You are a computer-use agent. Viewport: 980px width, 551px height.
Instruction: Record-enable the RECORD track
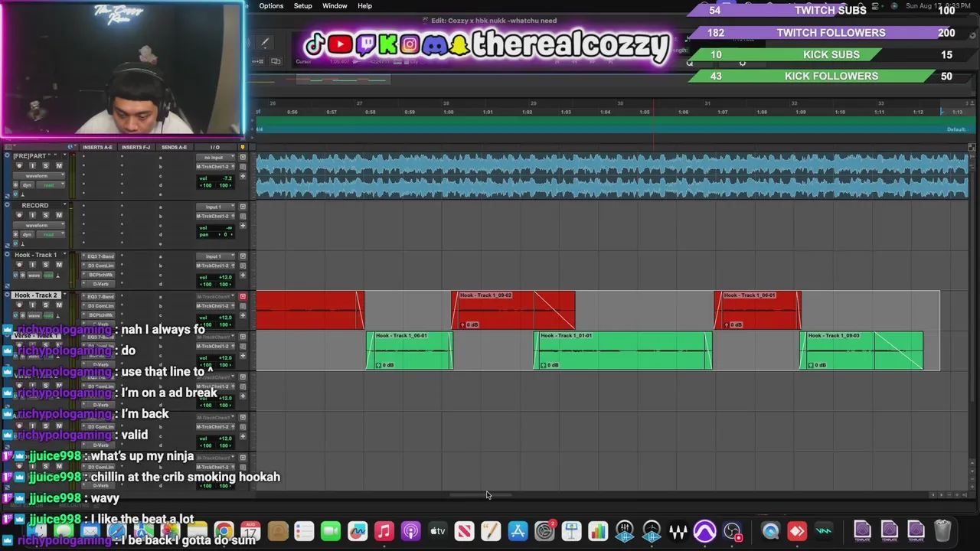click(19, 215)
